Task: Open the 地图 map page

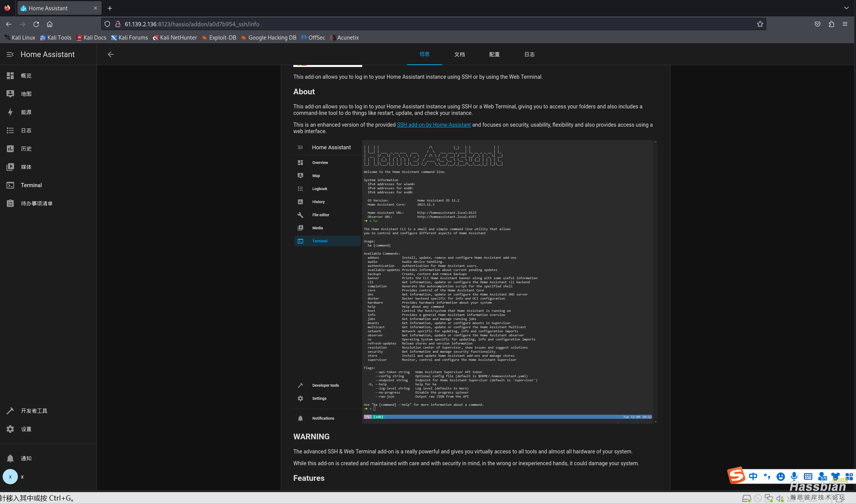Action: pos(48,94)
